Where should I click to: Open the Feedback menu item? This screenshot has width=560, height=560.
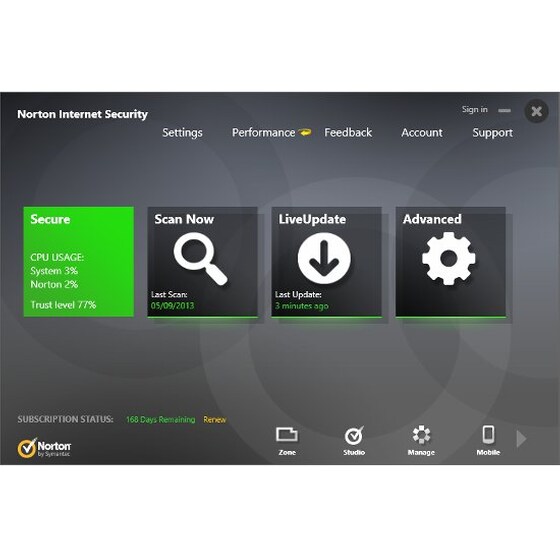tap(348, 132)
